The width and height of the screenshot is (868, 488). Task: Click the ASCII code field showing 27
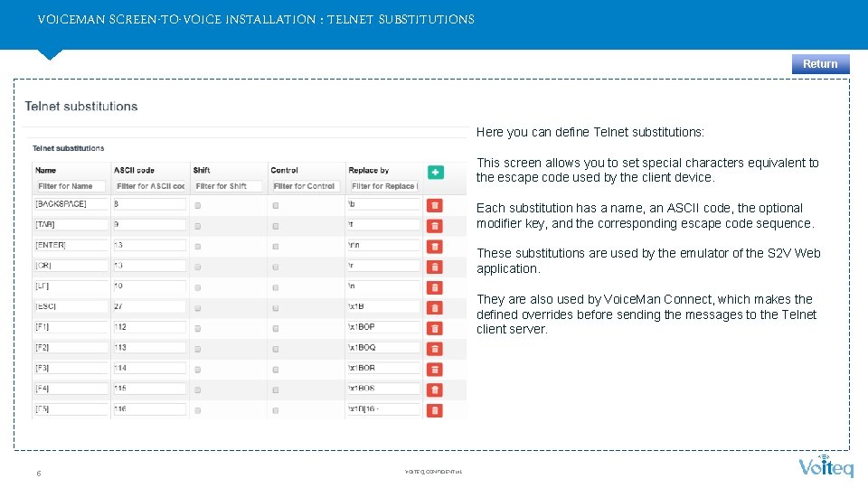[x=149, y=306]
